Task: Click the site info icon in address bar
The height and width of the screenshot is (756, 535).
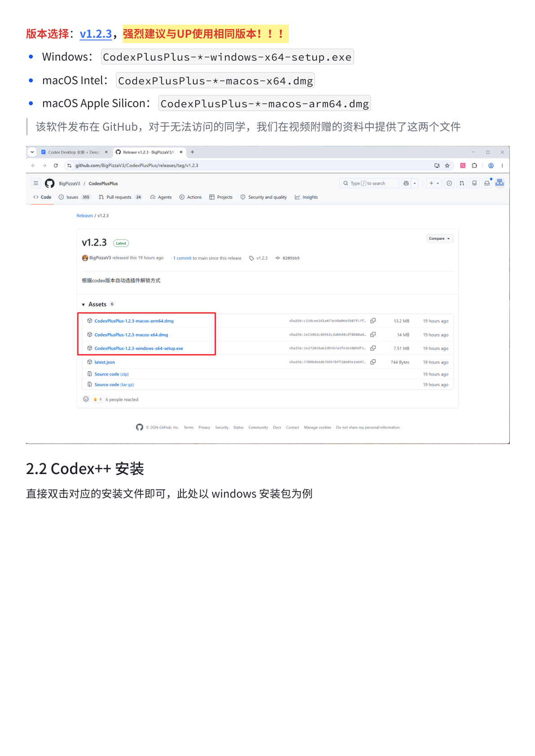Action: pyautogui.click(x=69, y=166)
